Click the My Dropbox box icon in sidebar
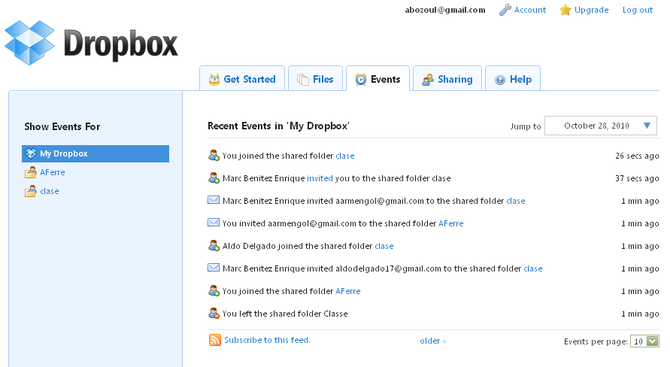Screen dimensions: 670x367 [x=31, y=153]
